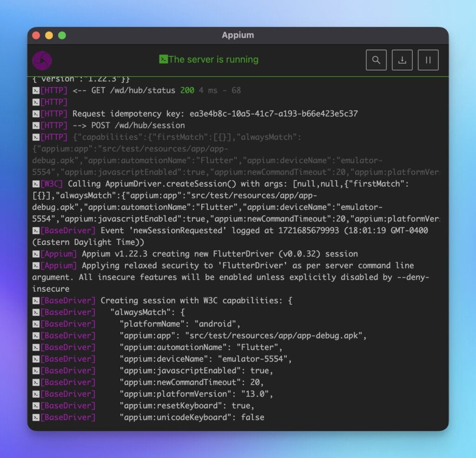Click 'POST /wd/hub/session' log text
The width and height of the screenshot is (476, 458).
pyautogui.click(x=138, y=125)
